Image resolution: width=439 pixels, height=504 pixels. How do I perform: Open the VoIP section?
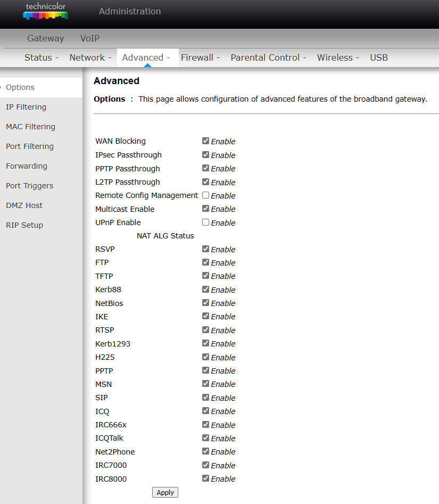click(x=90, y=38)
